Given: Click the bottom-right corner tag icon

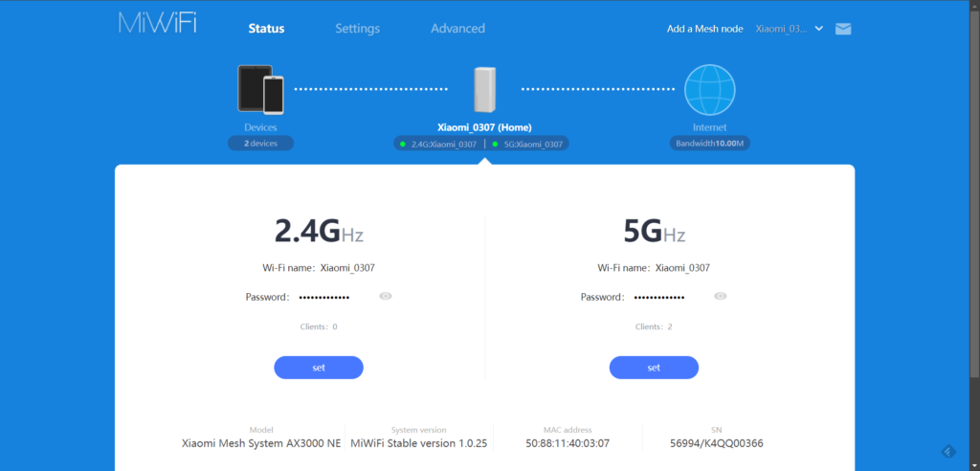Looking at the screenshot, I should 948,452.
